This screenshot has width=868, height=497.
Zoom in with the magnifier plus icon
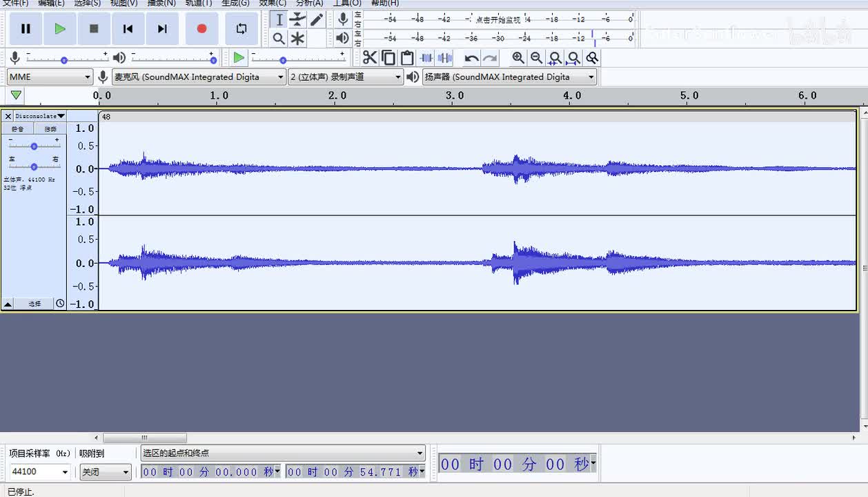click(518, 58)
